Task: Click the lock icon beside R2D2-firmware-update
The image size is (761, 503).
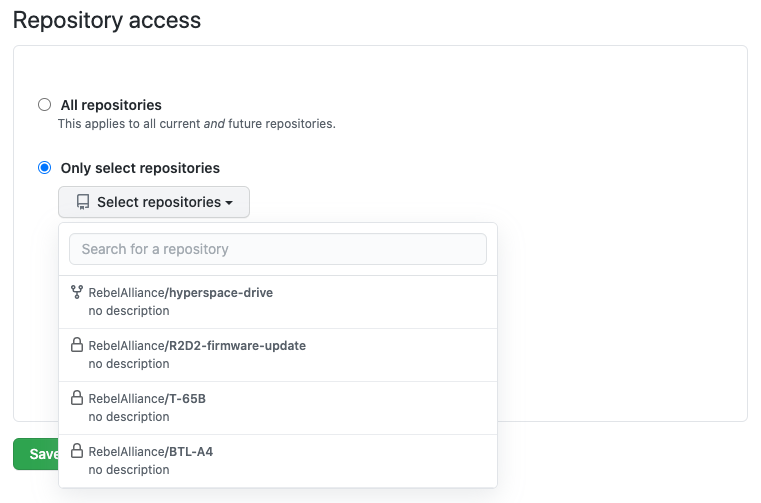Action: (x=77, y=345)
